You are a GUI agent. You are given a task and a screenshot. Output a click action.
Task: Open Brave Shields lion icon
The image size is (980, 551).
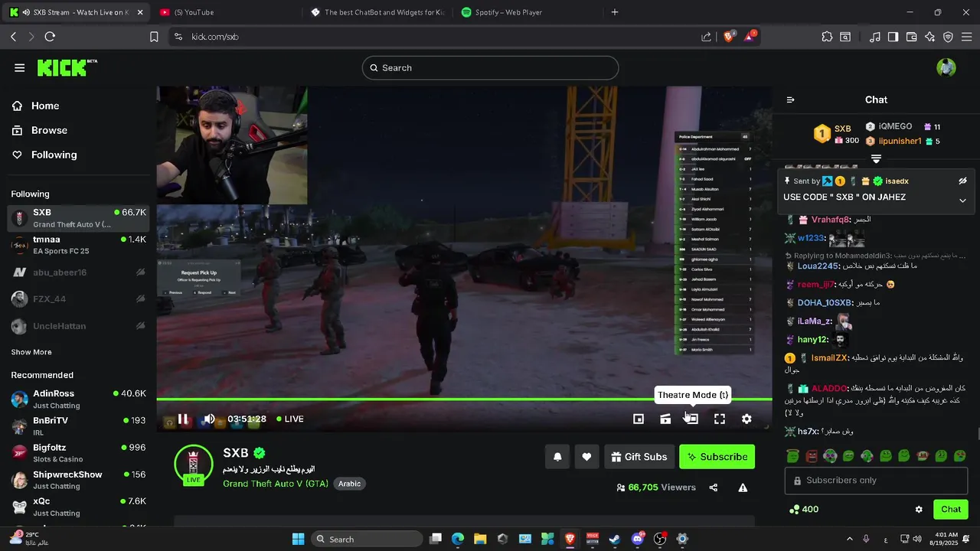[x=729, y=37]
